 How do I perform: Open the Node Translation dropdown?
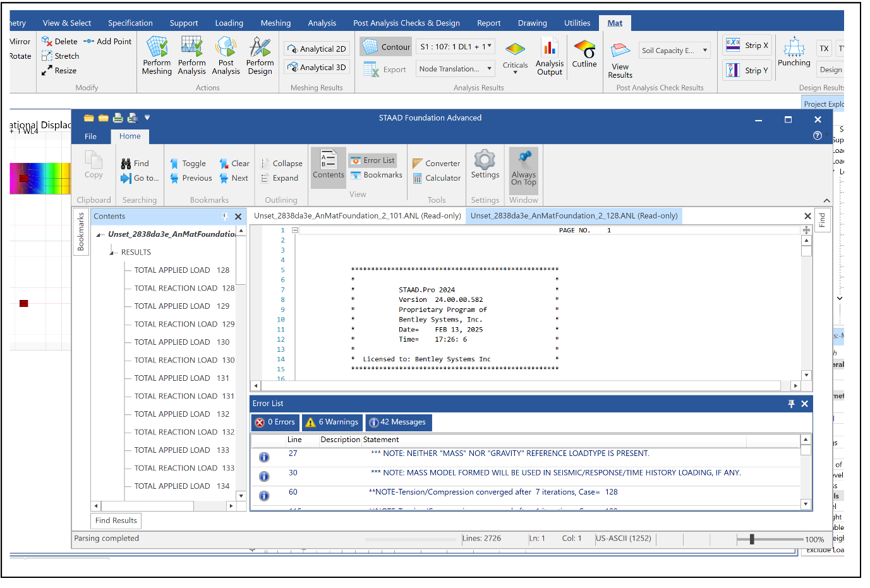tap(455, 68)
